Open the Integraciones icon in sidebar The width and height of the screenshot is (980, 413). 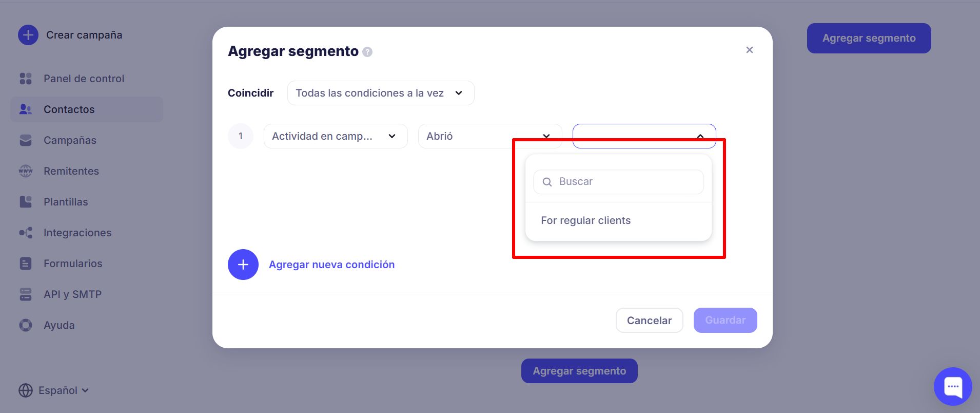[25, 232]
